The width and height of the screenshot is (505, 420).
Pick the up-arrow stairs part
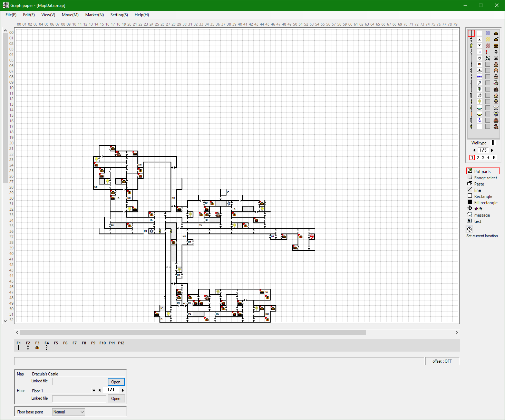479,39
